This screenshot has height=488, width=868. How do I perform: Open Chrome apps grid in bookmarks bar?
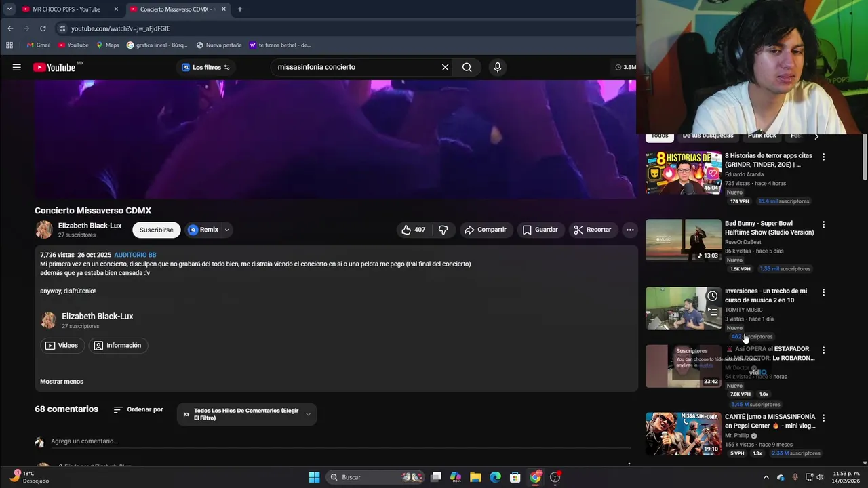[x=9, y=45]
